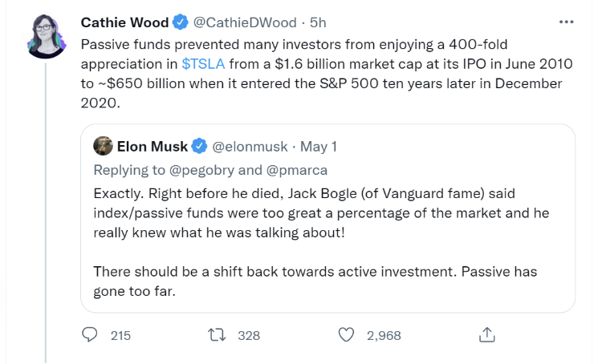The image size is (602, 364).
Task: Open the three-dot more options menu
Action: tap(567, 22)
